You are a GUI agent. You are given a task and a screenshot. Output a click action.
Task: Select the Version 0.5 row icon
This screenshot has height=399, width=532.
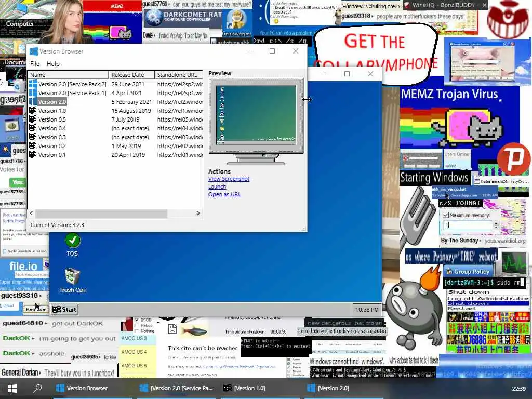[33, 119]
